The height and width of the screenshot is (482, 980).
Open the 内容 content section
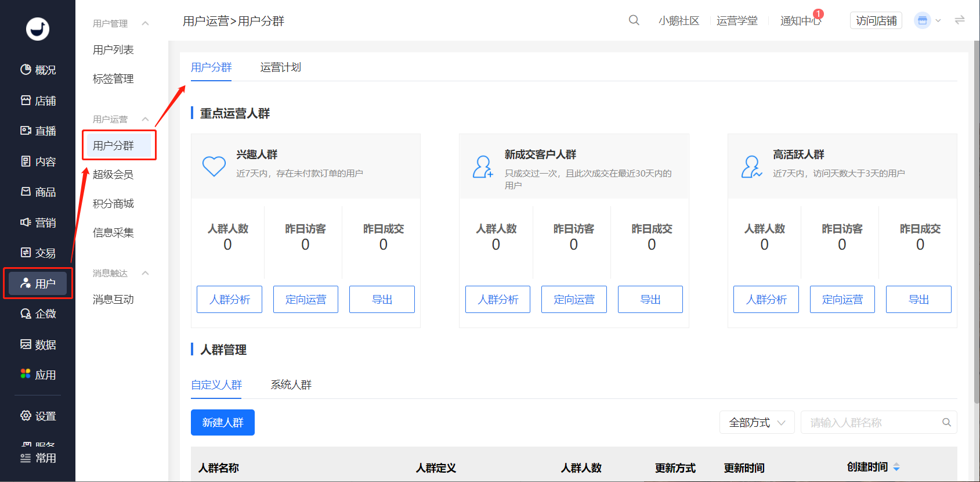pos(38,161)
